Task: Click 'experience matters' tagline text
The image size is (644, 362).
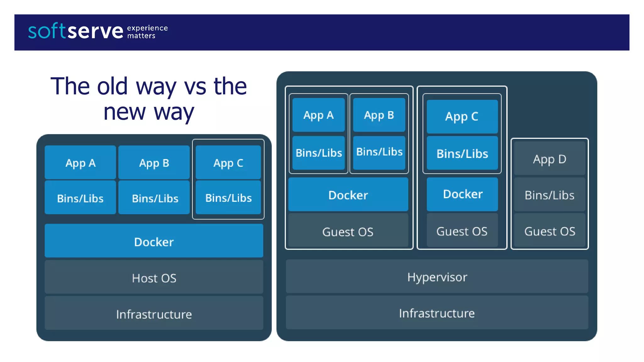Action: pos(147,32)
